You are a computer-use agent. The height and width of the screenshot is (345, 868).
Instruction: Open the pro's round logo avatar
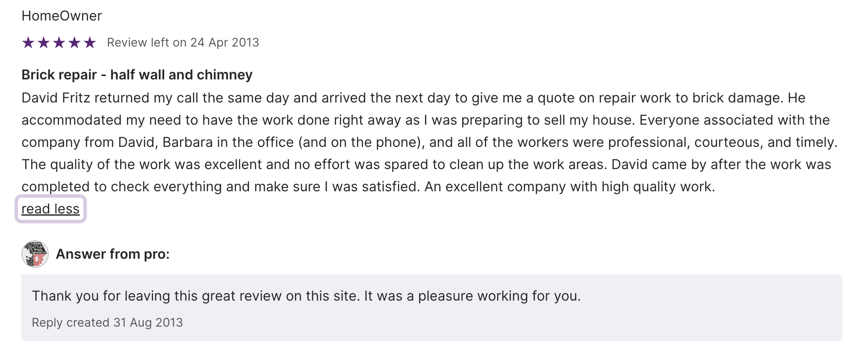click(35, 254)
